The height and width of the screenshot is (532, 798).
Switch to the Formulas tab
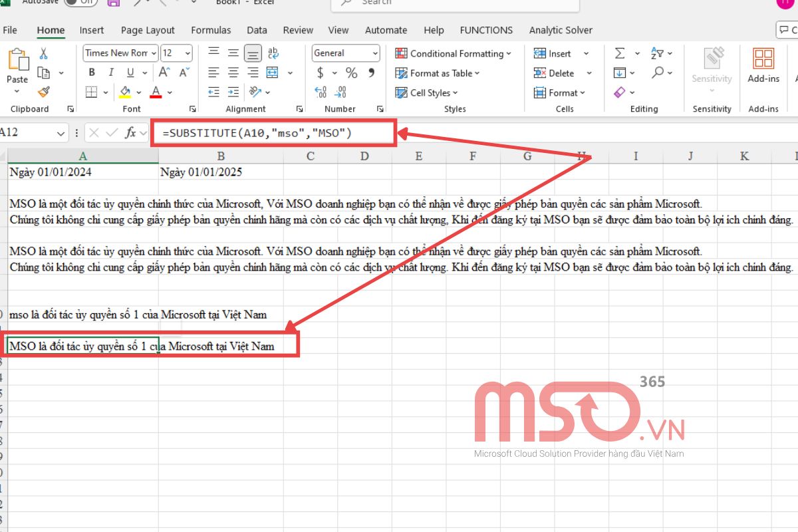[211, 30]
